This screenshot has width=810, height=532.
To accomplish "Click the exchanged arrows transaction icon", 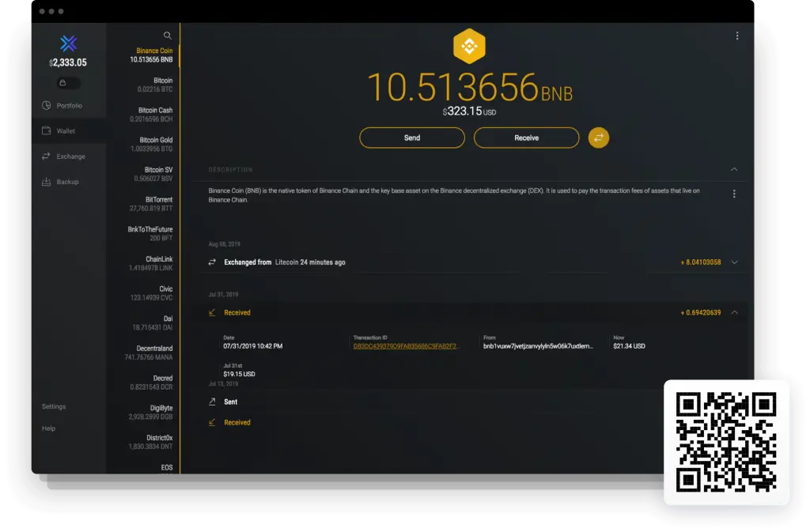I will pos(212,262).
